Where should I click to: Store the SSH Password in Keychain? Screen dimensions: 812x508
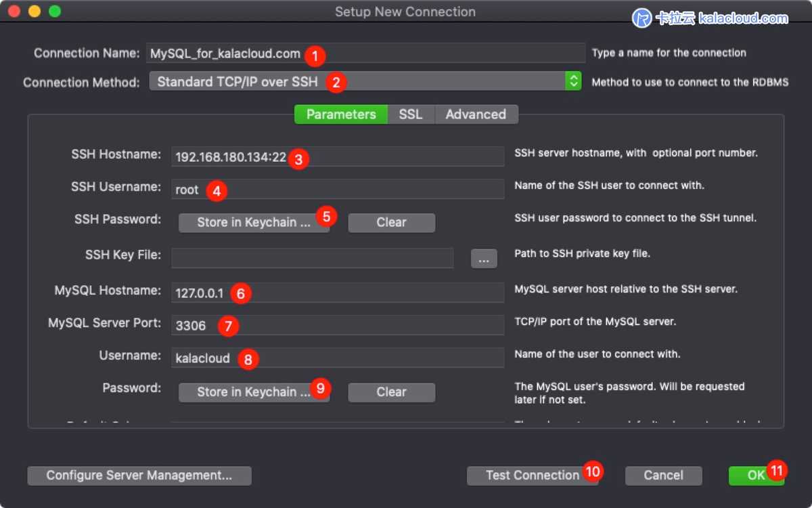pos(250,223)
